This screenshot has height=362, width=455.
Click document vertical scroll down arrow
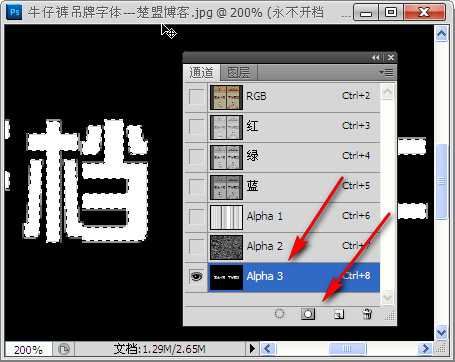tap(441, 332)
